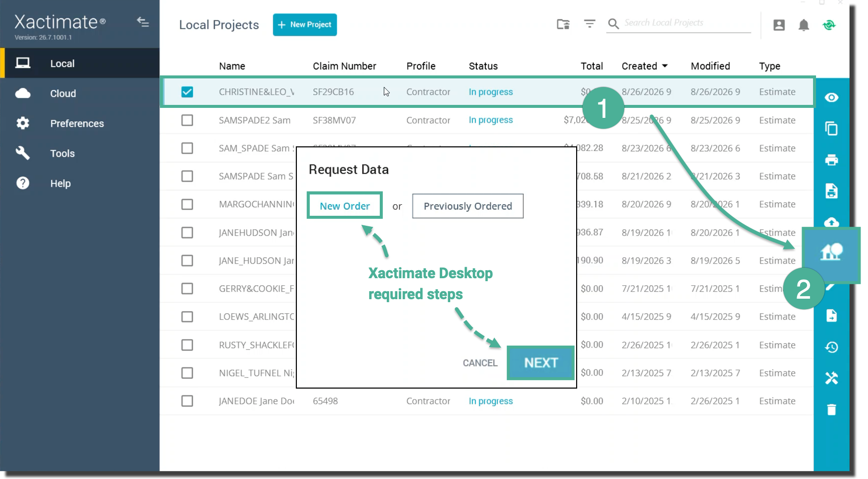Check the JANEDOE Jane Doe project checkbox
The height and width of the screenshot is (479, 868).
tap(187, 401)
